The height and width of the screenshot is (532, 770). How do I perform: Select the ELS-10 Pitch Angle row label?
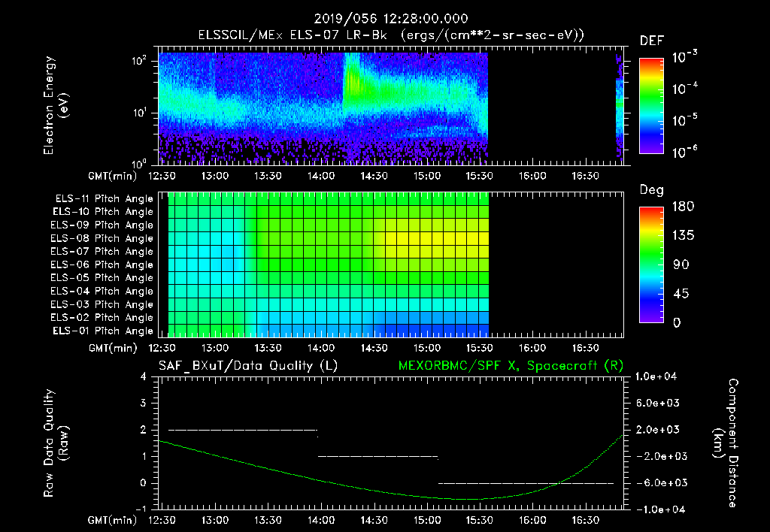point(103,212)
